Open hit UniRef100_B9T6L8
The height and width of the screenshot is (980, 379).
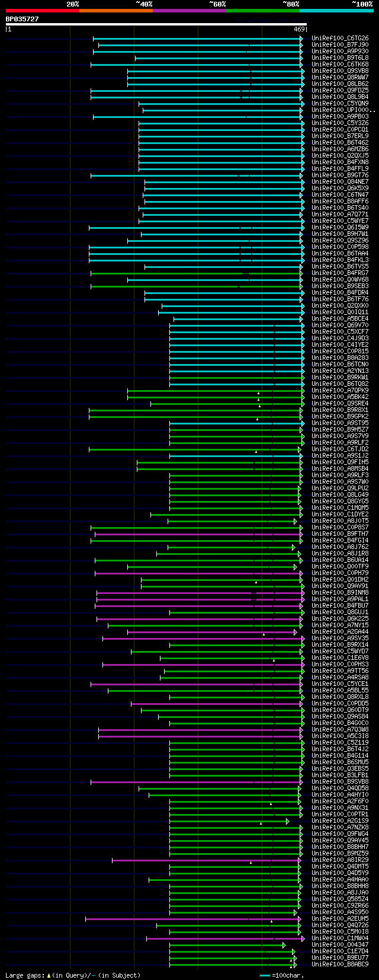coord(340,58)
